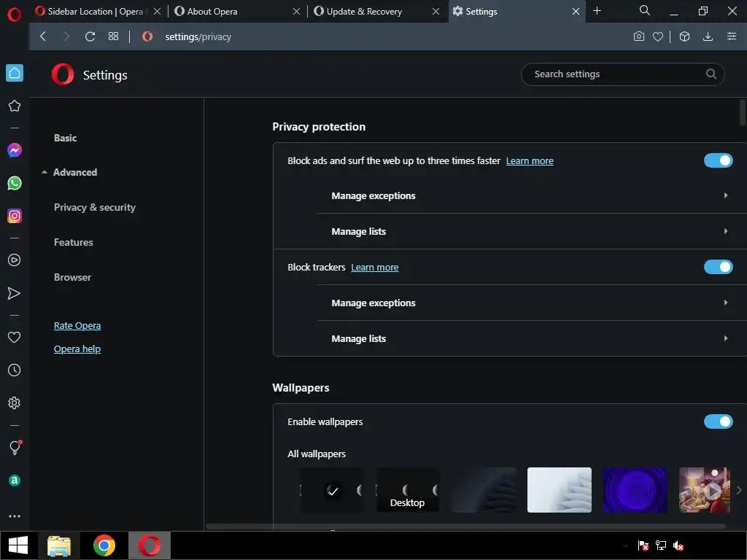Open the lightbulb tips sidebar icon

pos(15,447)
